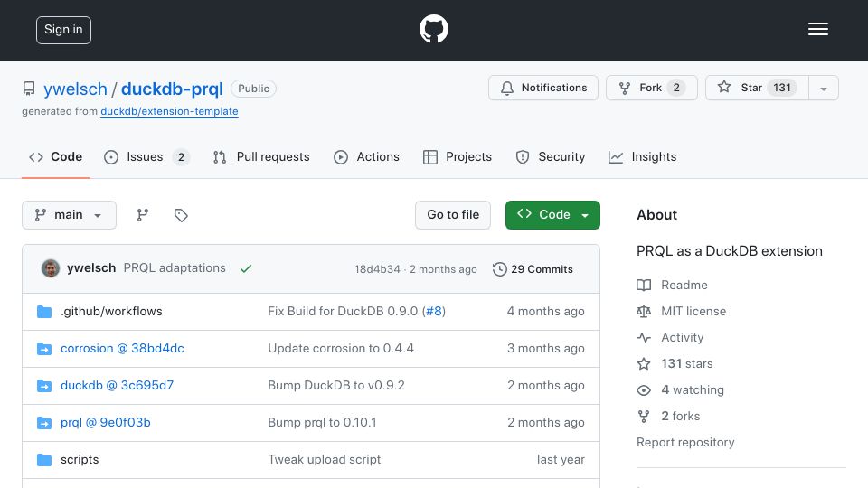
Task: Click the green checkmark build status
Action: (x=246, y=269)
